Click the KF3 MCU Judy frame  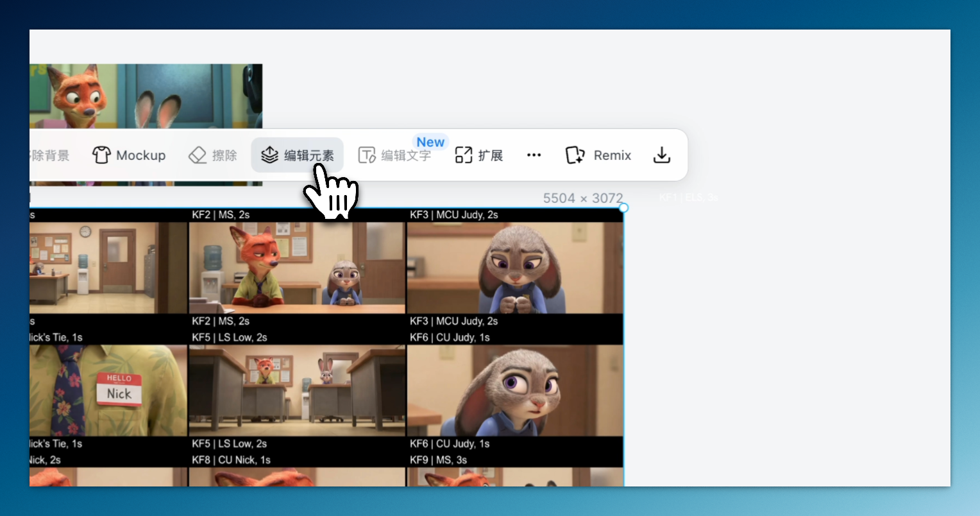tap(514, 268)
